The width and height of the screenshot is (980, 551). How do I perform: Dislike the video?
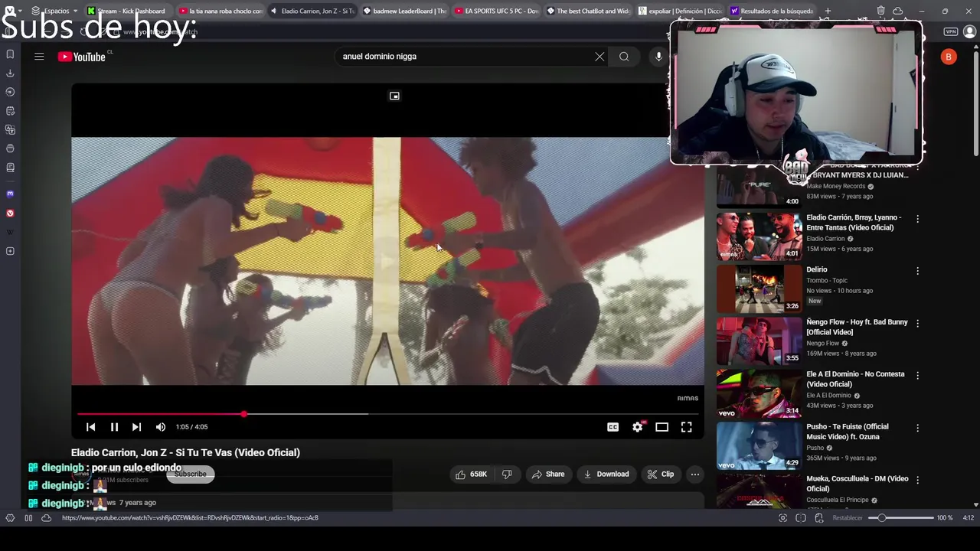(507, 474)
